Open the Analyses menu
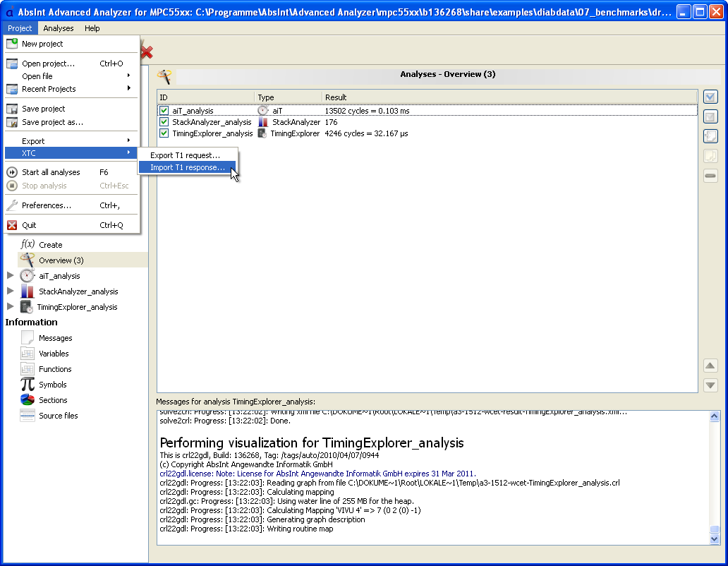This screenshot has height=566, width=728. point(59,28)
